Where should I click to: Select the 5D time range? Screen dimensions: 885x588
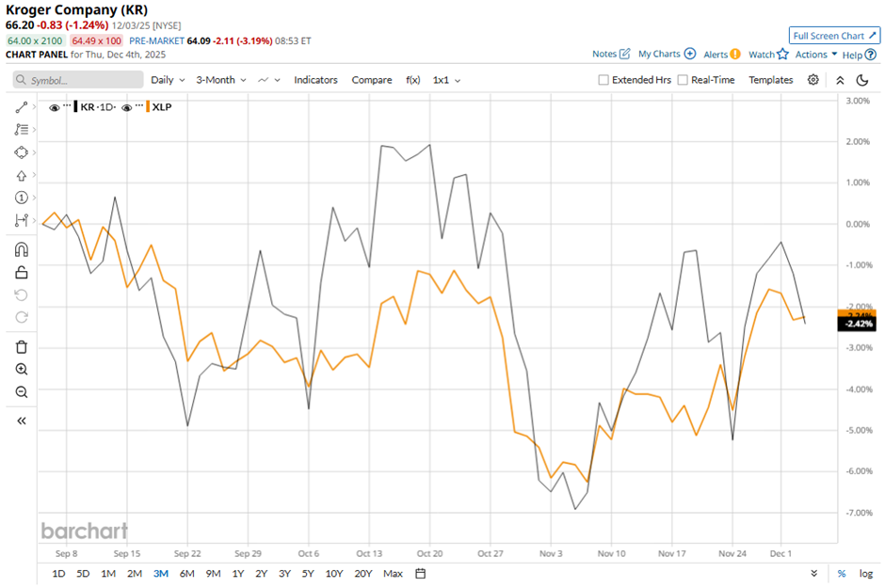tap(83, 573)
